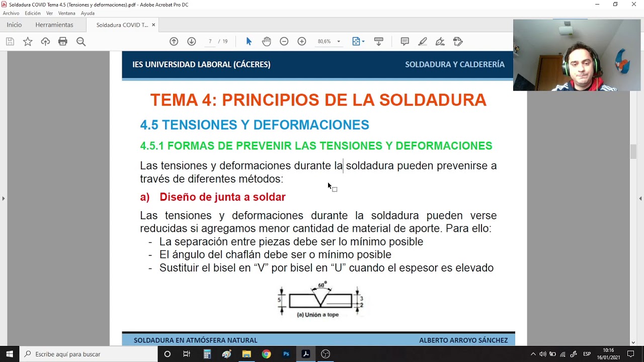The width and height of the screenshot is (644, 362).
Task: Expand the right tools pane arrow
Action: (640, 199)
